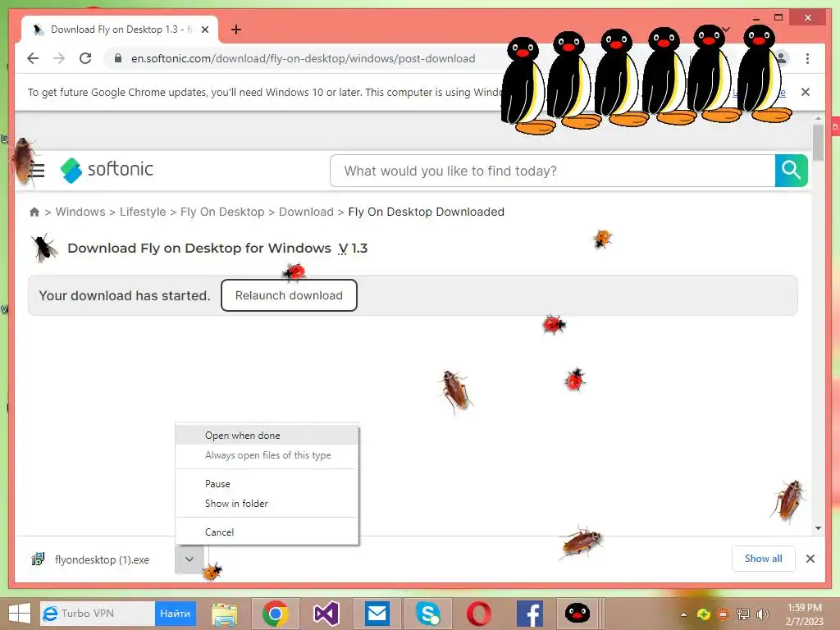The height and width of the screenshot is (630, 840).
Task: Choose Always open files of this type
Action: tap(267, 454)
